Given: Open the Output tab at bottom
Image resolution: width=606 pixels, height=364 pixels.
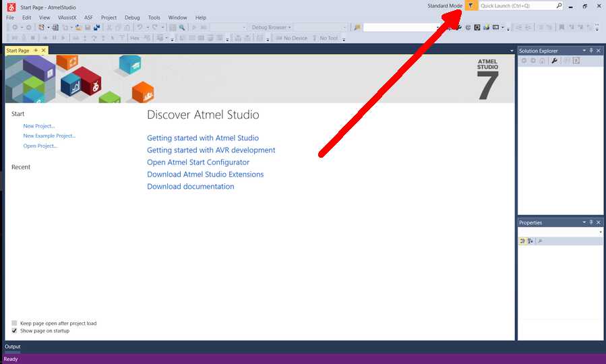Looking at the screenshot, I should point(12,346).
